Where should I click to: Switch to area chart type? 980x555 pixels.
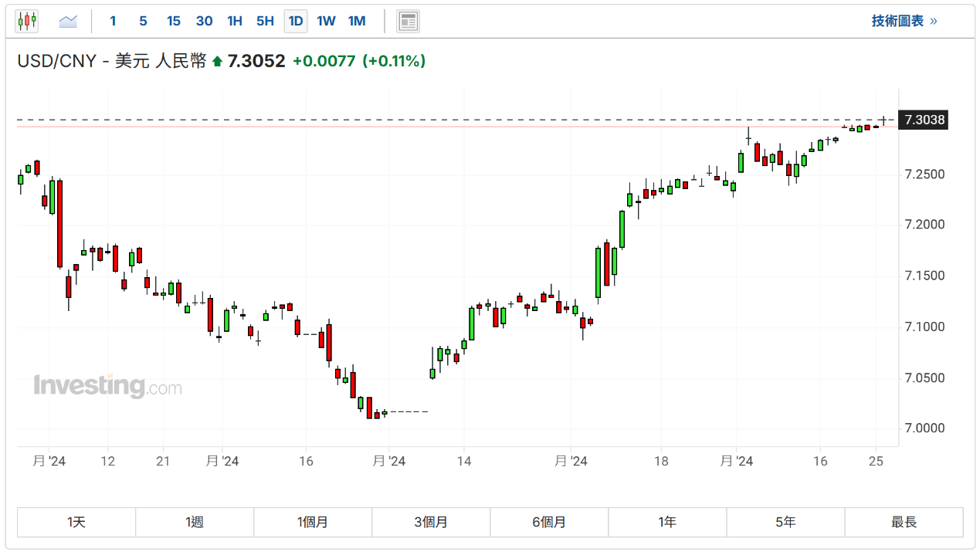point(68,21)
